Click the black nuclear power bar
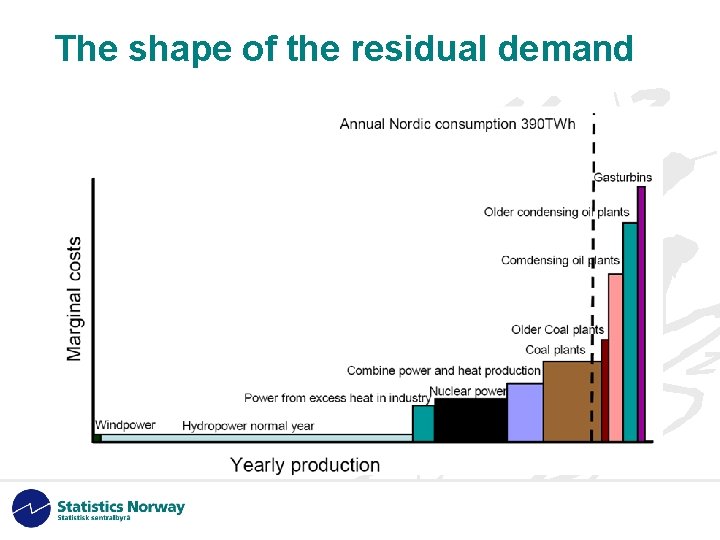The image size is (720, 540). [471, 420]
